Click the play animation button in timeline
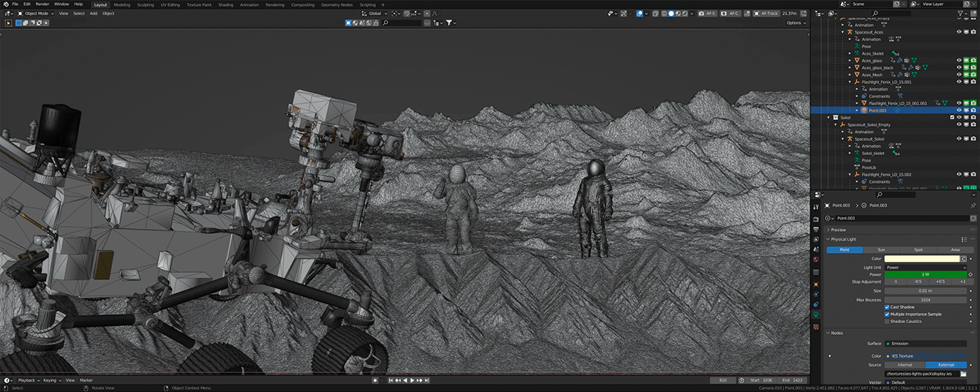The width and height of the screenshot is (980, 392). [412, 380]
